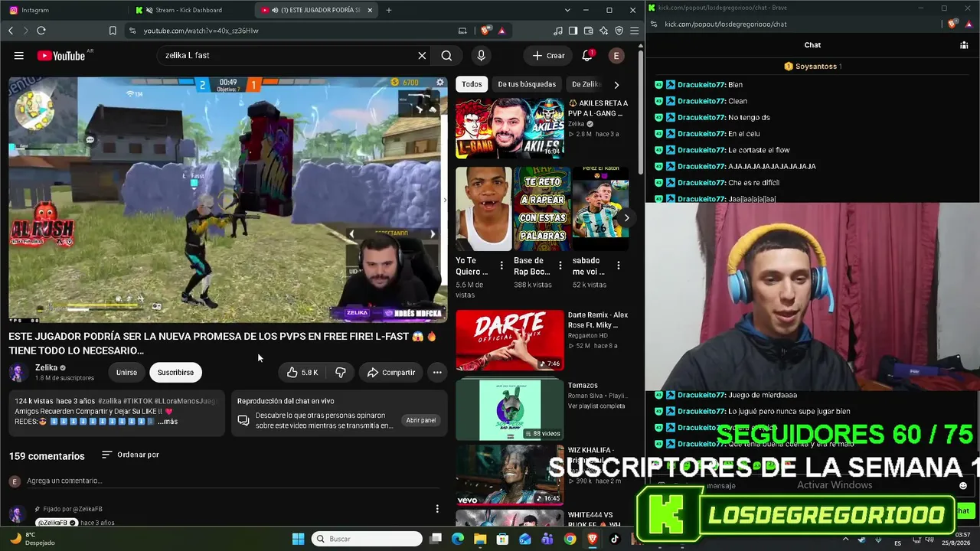Click the Windows taskbar Buscar box
The image size is (980, 551).
tap(368, 539)
